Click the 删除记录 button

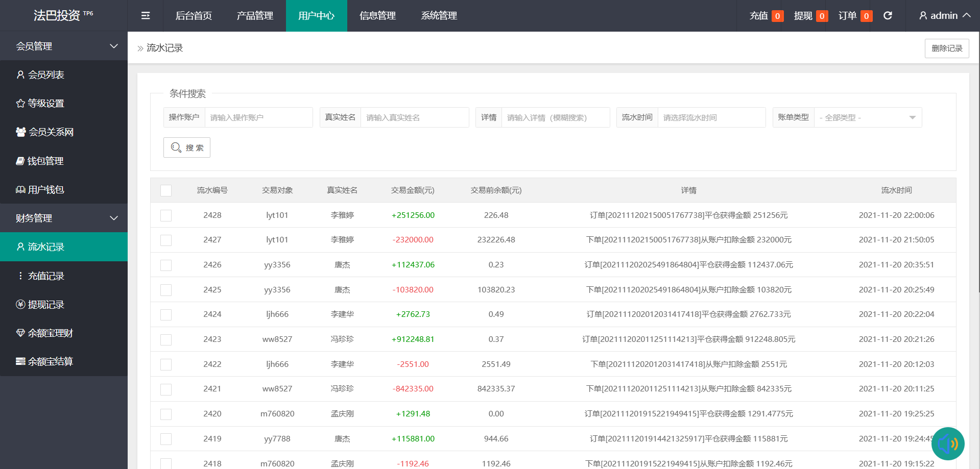pyautogui.click(x=946, y=48)
